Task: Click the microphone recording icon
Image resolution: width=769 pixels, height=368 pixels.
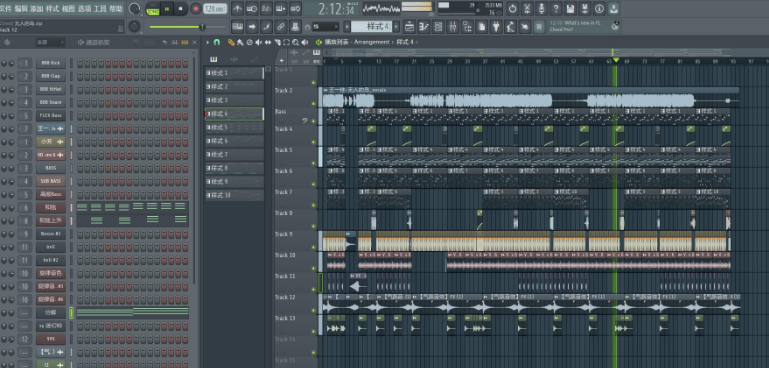Action: point(541,8)
